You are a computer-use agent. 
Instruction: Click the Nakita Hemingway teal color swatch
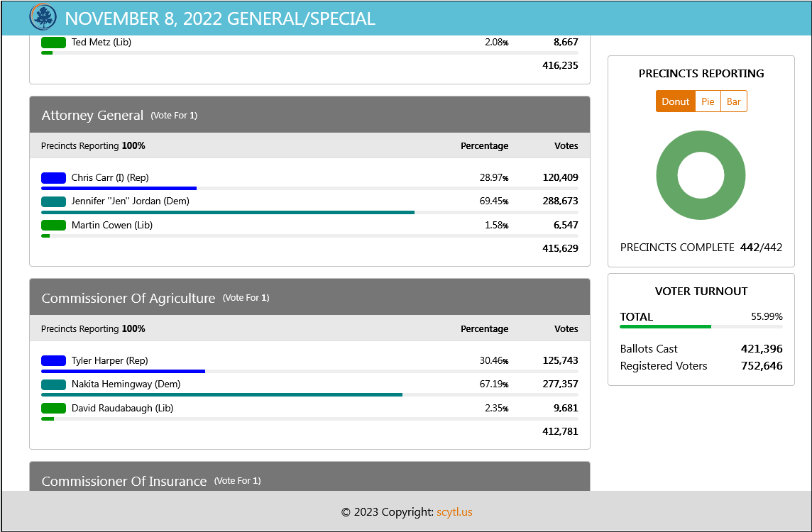pyautogui.click(x=53, y=384)
